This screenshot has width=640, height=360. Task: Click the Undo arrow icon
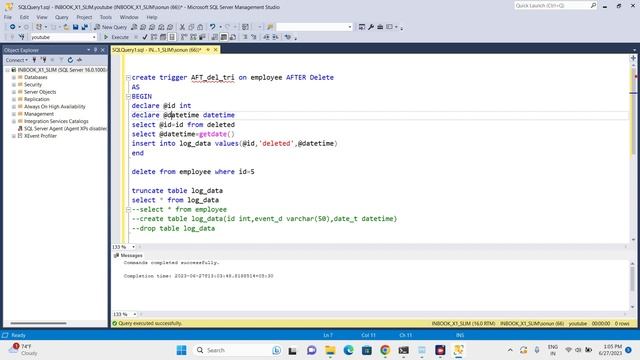(212, 27)
